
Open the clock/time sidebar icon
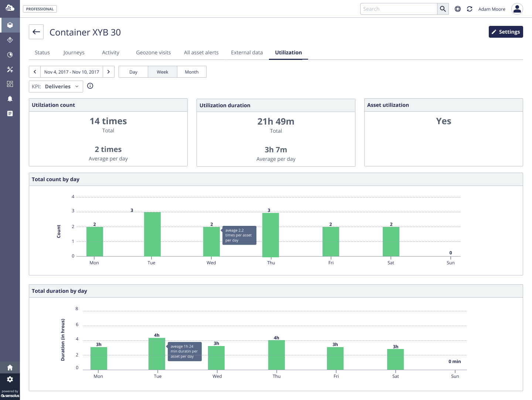pyautogui.click(x=10, y=55)
